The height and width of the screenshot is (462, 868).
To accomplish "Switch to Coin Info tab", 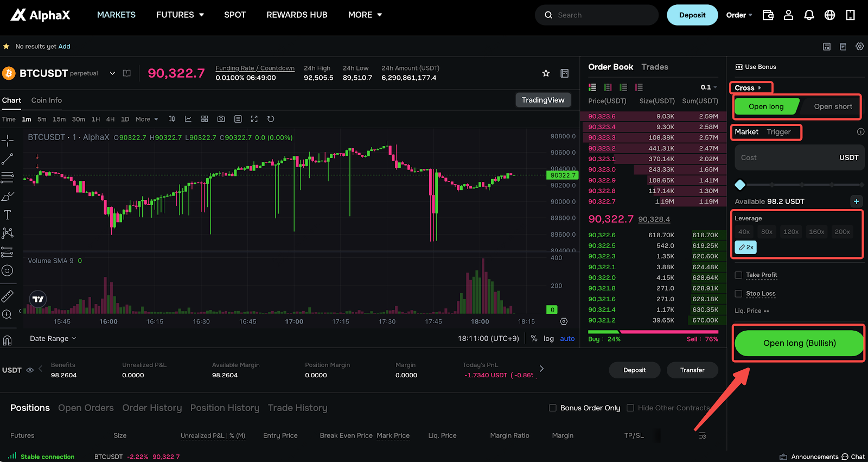I will coord(47,100).
